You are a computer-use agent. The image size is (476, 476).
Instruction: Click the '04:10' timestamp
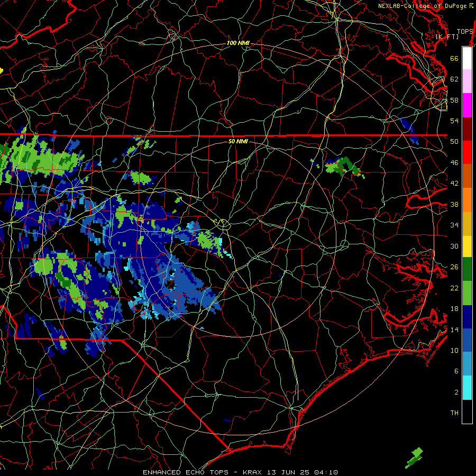click(x=326, y=472)
